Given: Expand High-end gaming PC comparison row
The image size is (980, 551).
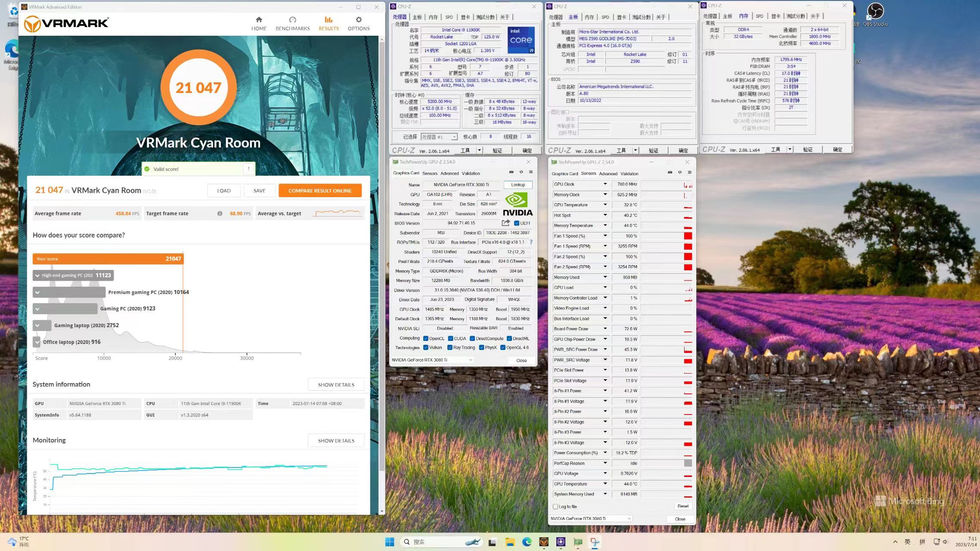Looking at the screenshot, I should [37, 275].
